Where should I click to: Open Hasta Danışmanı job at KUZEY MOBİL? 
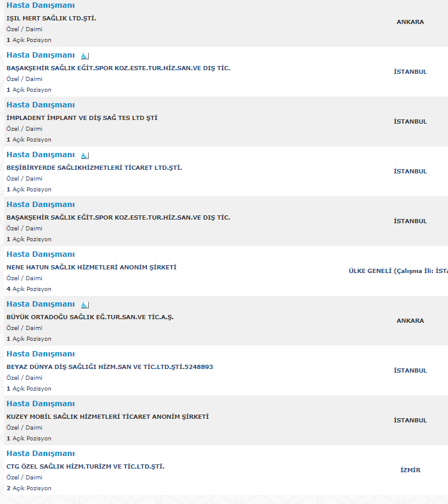point(40,404)
